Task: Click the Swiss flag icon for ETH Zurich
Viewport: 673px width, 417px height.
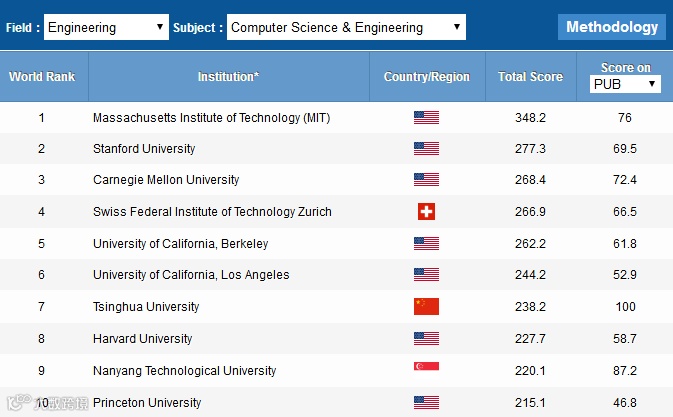Action: (x=426, y=212)
